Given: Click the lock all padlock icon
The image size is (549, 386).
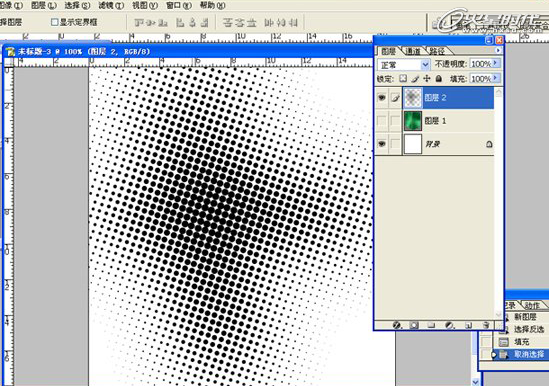Looking at the screenshot, I should point(439,78).
